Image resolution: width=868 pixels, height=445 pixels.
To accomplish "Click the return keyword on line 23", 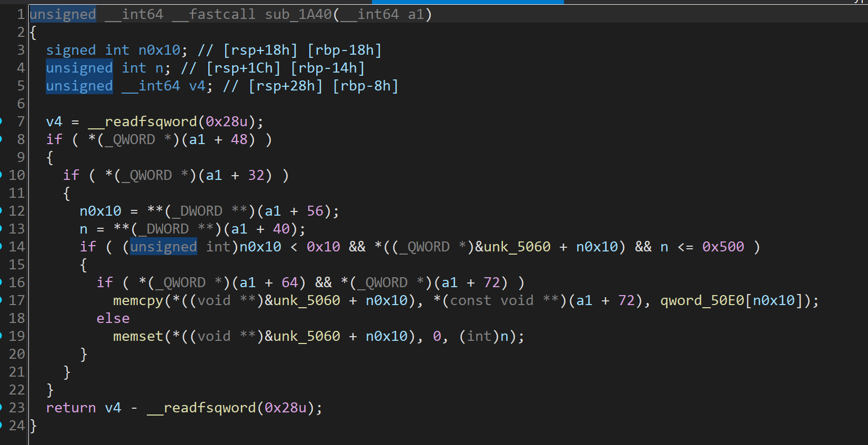I will tap(70, 408).
